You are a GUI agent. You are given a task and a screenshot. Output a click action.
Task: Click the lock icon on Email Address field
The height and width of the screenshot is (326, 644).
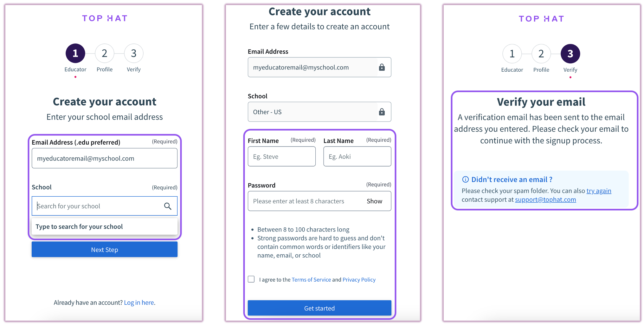tap(382, 67)
